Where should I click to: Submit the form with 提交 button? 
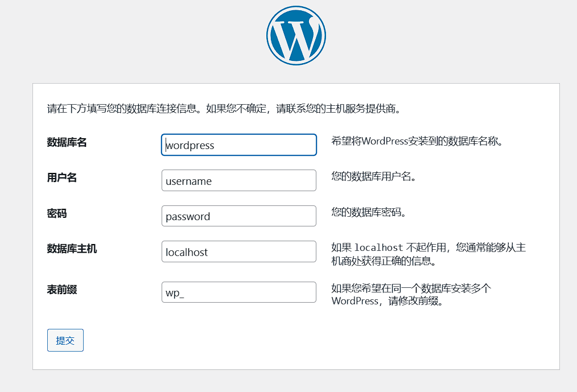65,340
